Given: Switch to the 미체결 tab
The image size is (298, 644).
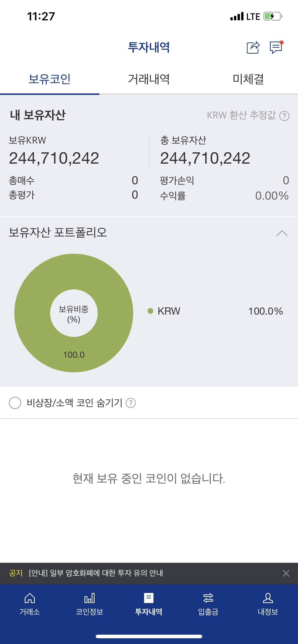Looking at the screenshot, I should (248, 79).
